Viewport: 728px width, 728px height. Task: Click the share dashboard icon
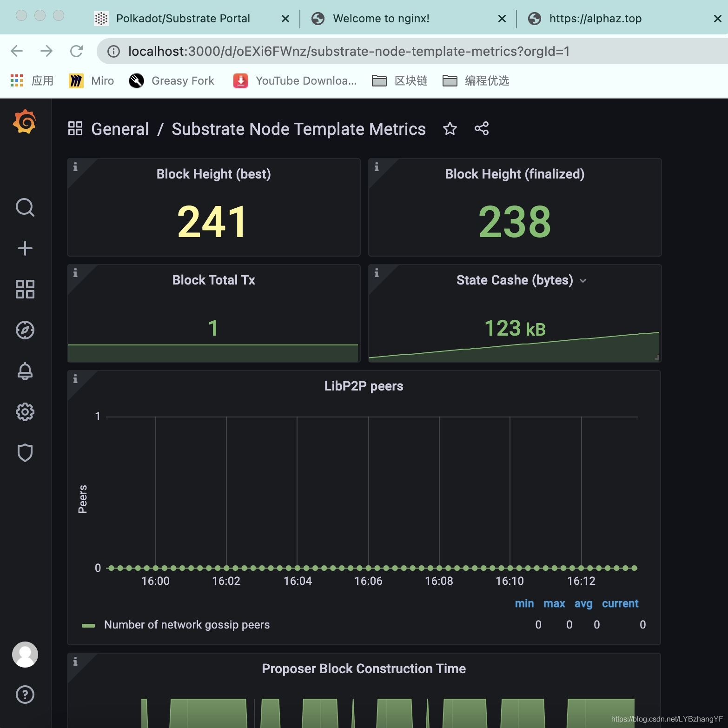pos(482,128)
